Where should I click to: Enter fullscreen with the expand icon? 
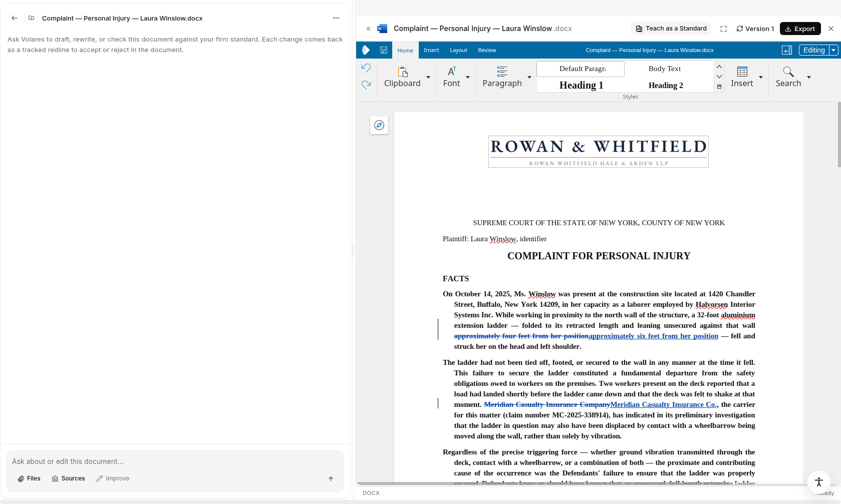tap(723, 29)
